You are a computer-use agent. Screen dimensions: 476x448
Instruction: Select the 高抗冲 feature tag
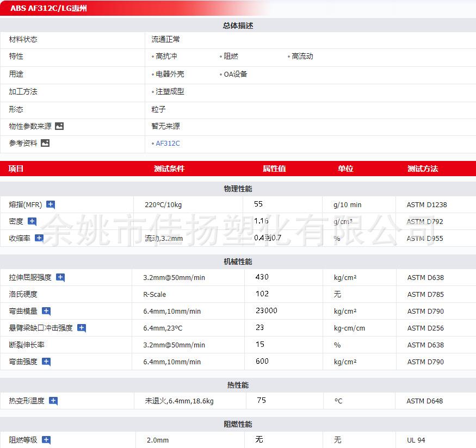(x=166, y=57)
